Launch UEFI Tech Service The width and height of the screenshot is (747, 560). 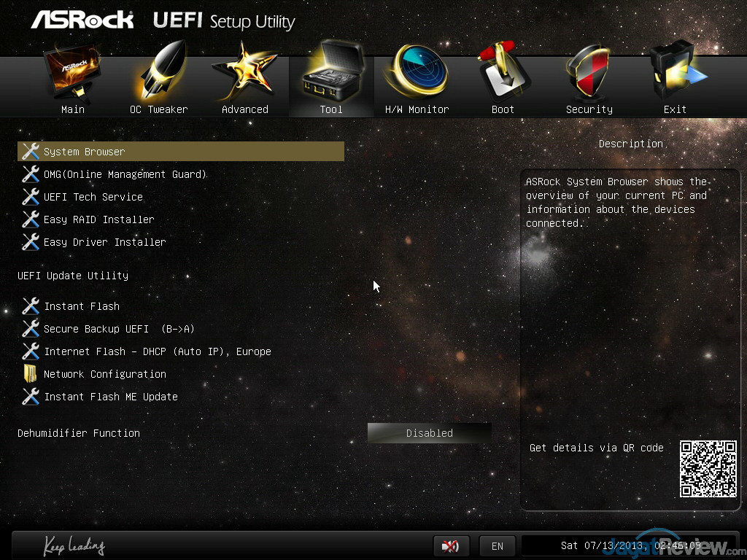coord(93,197)
